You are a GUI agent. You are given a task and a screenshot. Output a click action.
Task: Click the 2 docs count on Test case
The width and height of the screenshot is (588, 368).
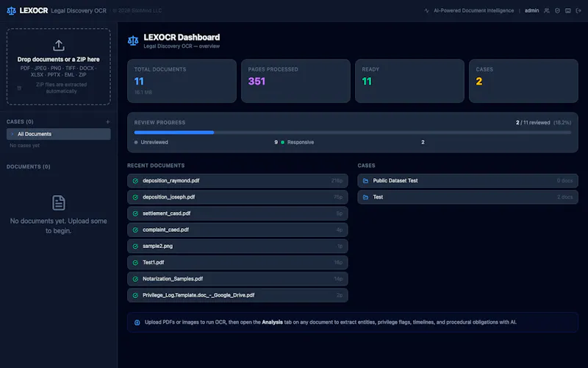(x=564, y=197)
